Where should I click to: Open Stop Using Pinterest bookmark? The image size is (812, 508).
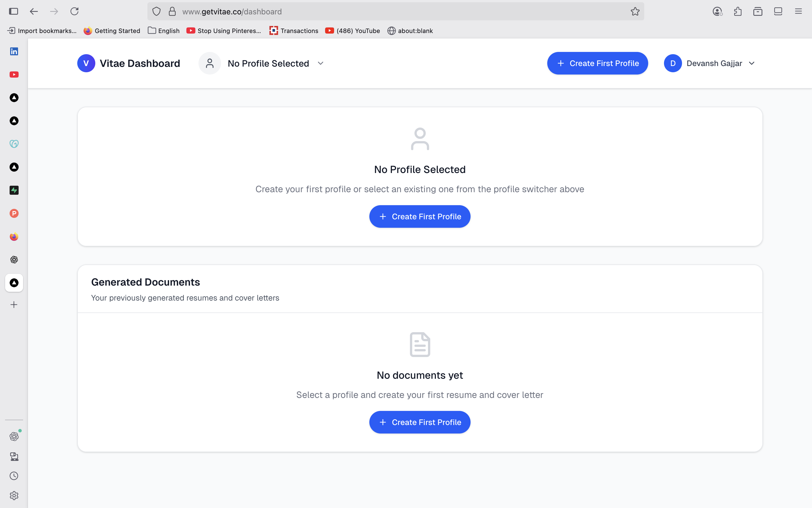coord(224,30)
